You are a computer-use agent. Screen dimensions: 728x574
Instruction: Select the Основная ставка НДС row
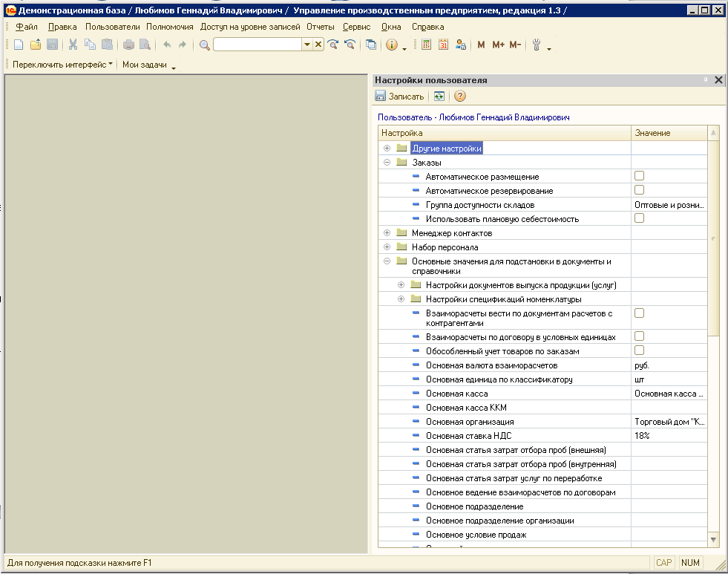point(542,436)
